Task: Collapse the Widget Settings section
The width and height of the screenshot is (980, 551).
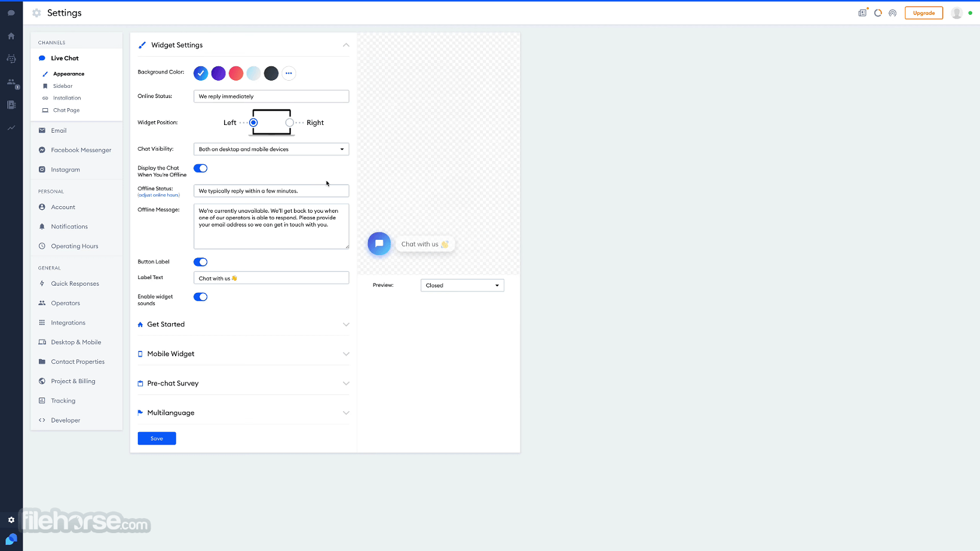Action: point(346,45)
